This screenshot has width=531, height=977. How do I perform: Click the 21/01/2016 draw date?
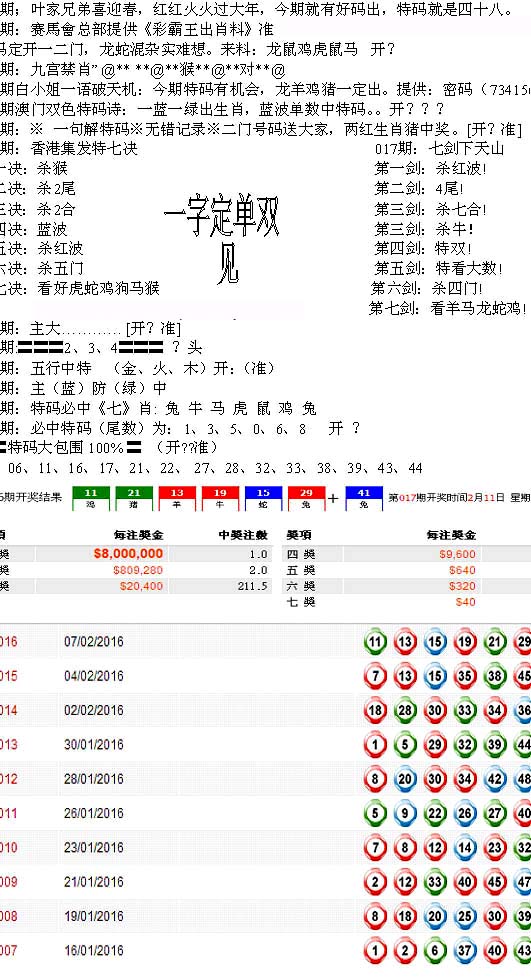click(93, 882)
